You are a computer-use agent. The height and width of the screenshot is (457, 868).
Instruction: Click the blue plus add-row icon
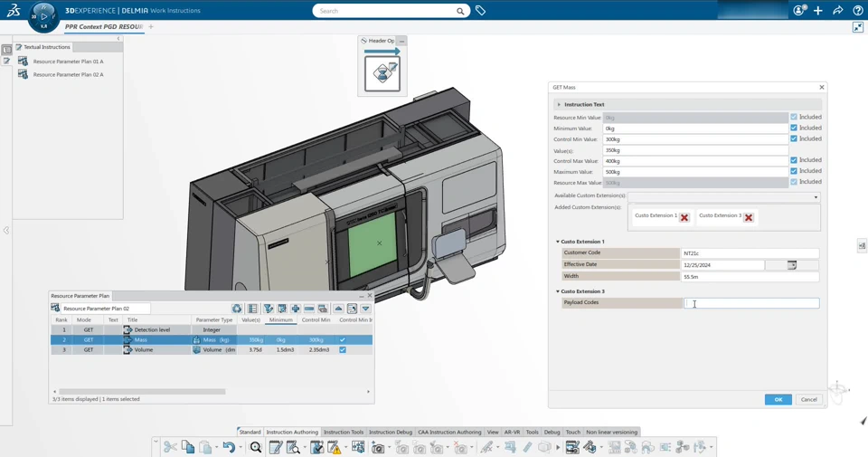coord(296,309)
